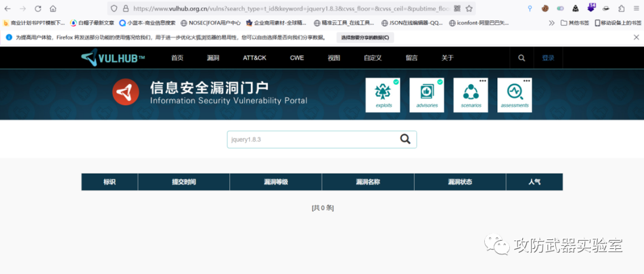
Task: Open the 企业商用素材 bookmark
Action: [276, 23]
